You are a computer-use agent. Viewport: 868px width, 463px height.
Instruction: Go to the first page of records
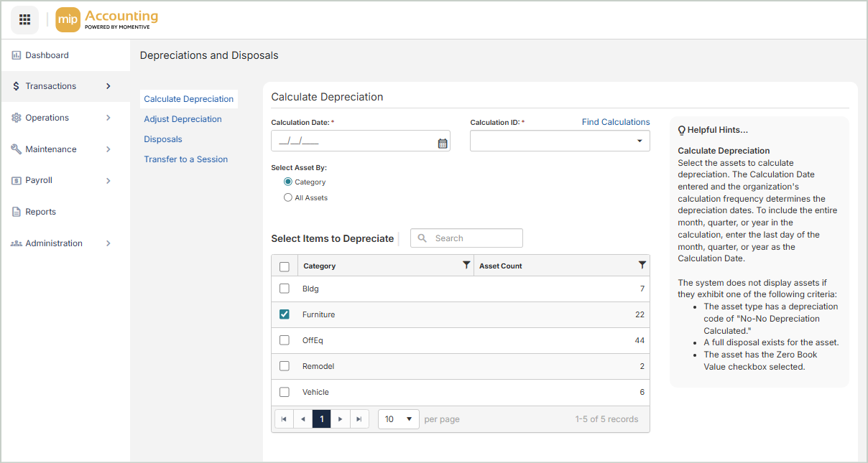284,419
